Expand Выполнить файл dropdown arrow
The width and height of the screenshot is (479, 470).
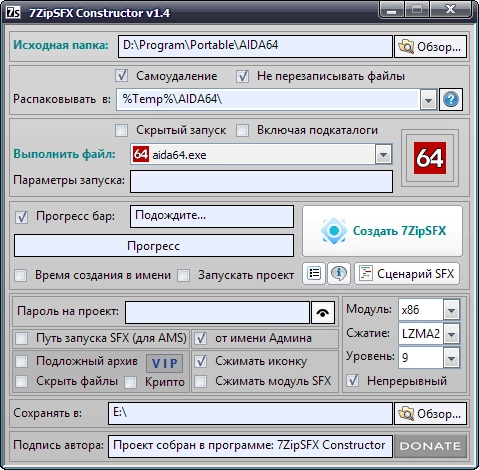point(383,155)
